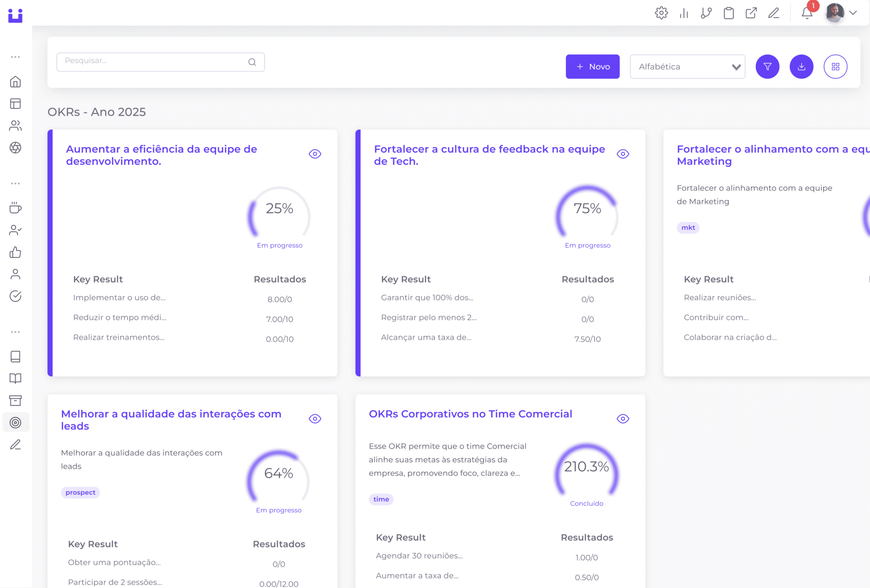Expand the user profile chevron menu
870x588 pixels.
[853, 13]
